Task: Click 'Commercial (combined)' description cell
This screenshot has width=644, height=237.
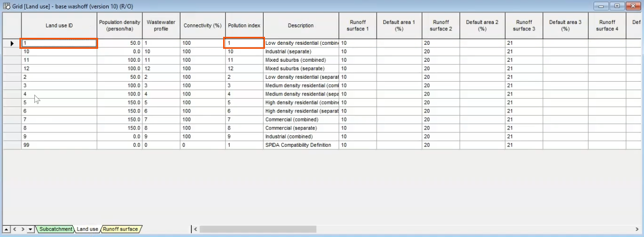Action: [301, 119]
